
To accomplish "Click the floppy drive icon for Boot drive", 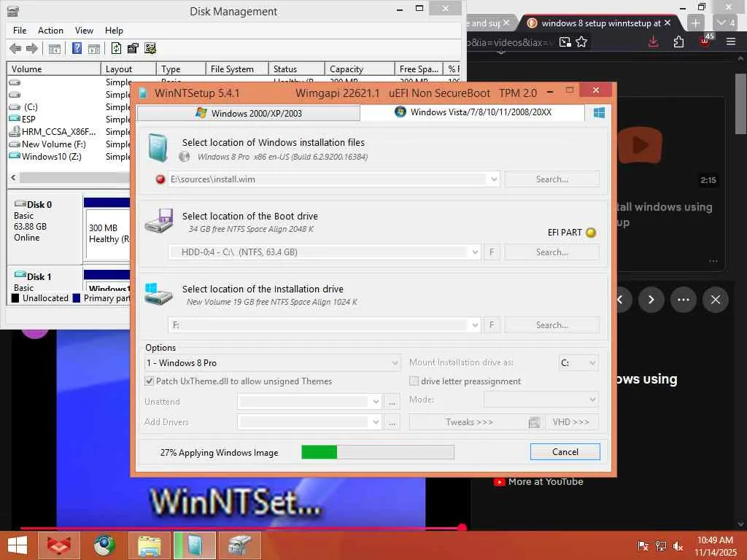I will coord(159,220).
